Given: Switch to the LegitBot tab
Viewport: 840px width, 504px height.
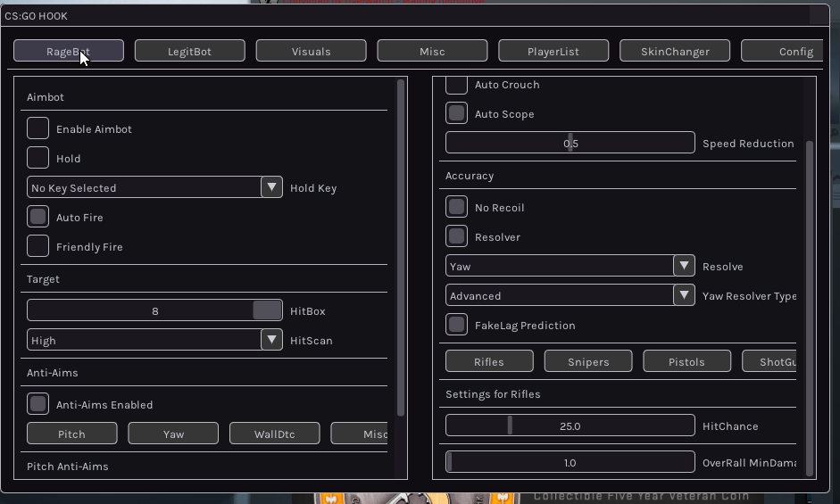Looking at the screenshot, I should click(189, 51).
